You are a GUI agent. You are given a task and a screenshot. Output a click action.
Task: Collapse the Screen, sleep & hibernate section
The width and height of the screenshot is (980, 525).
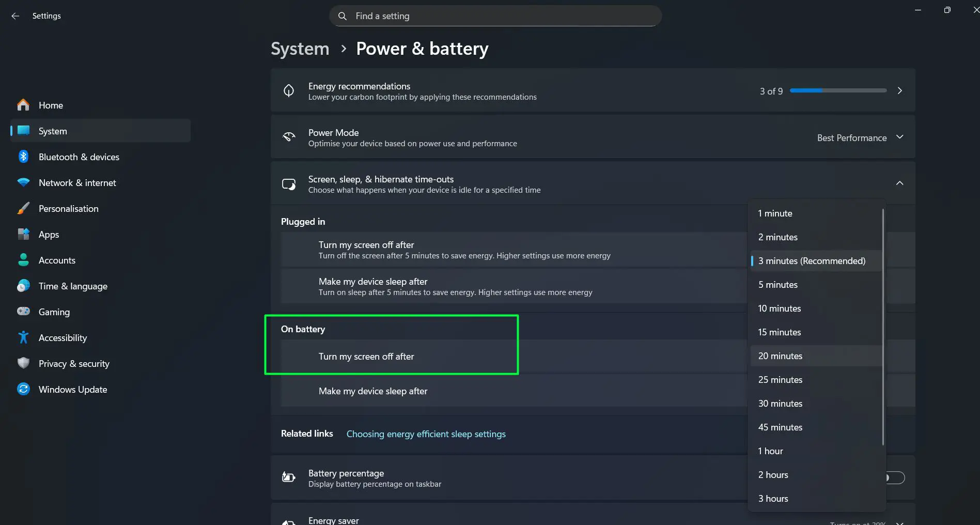click(900, 183)
